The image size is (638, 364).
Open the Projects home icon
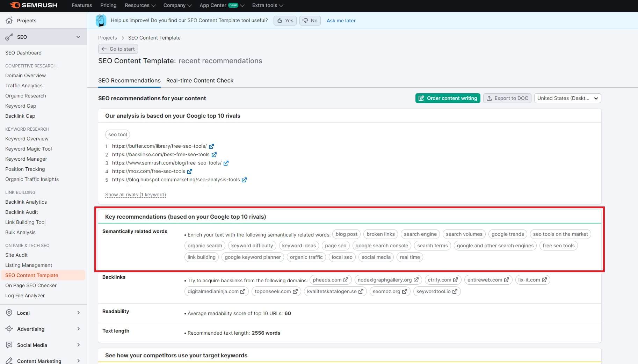click(x=9, y=20)
